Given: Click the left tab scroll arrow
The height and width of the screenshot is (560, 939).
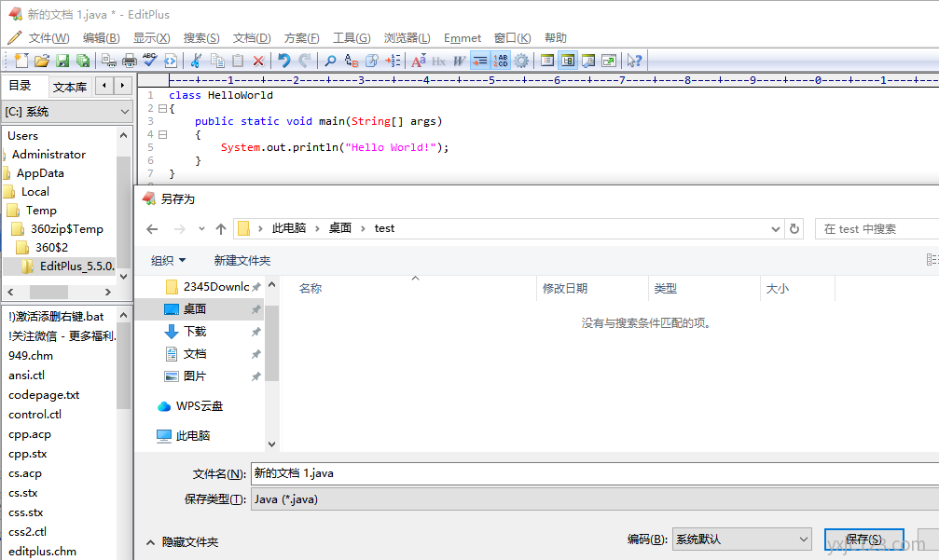Looking at the screenshot, I should coord(104,86).
